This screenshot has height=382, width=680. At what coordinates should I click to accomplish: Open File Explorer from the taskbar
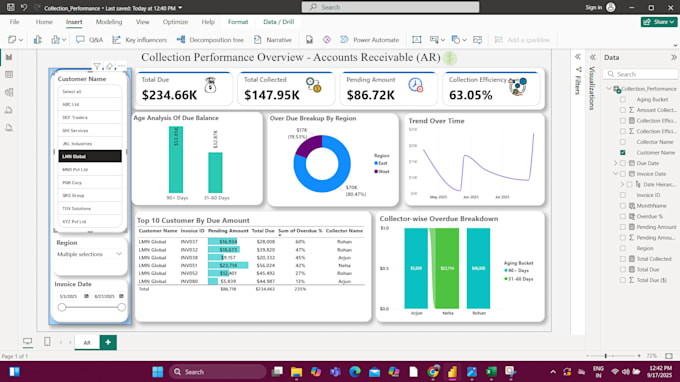296,372
